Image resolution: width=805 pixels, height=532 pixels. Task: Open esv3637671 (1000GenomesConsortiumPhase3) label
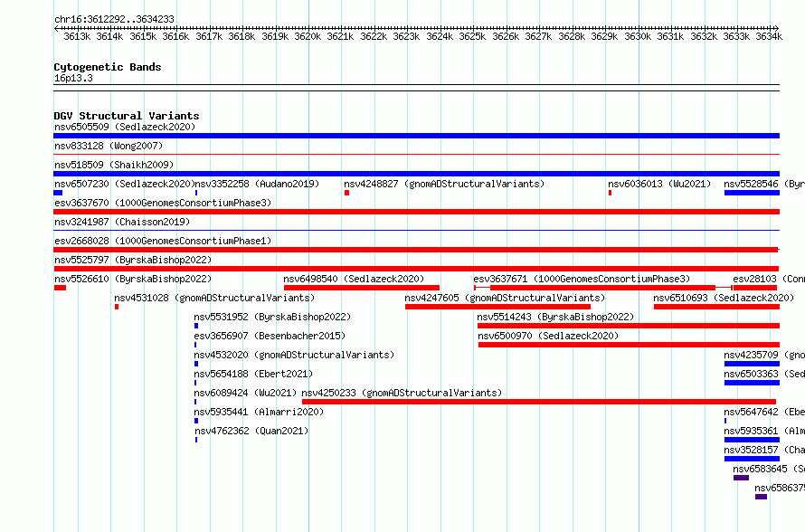point(582,279)
